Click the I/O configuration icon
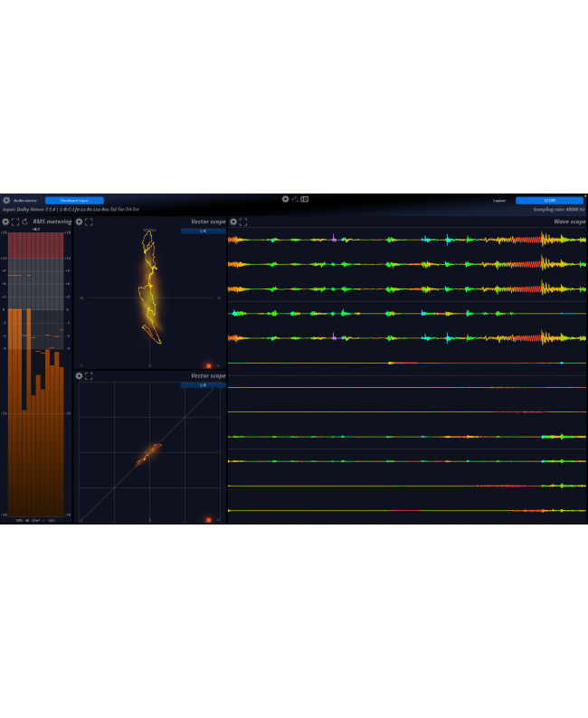The image size is (588, 718). pos(305,199)
